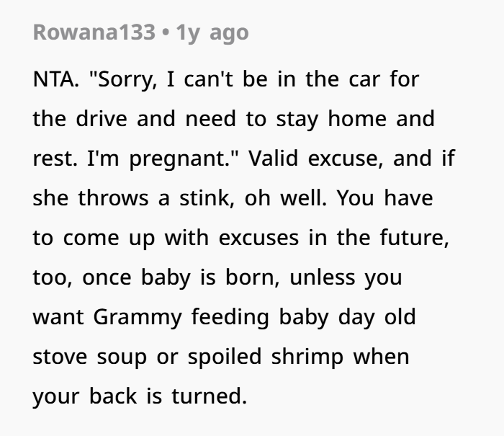Image resolution: width=504 pixels, height=436 pixels.
Task: Open the Rowana133 user profile
Action: point(93,32)
